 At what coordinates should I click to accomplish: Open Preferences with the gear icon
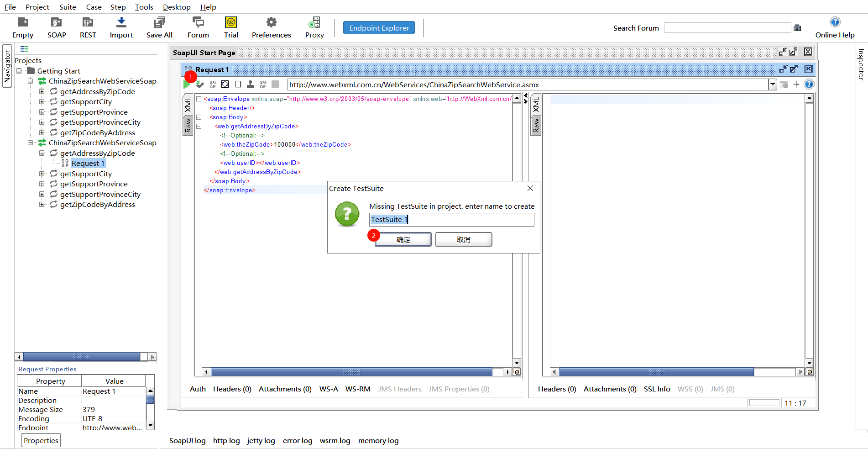[x=272, y=27]
